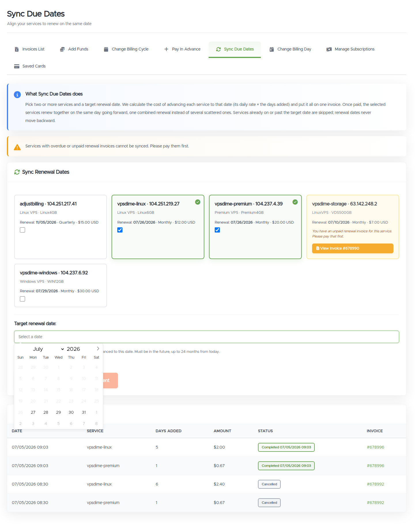Click Cancelled badge in vpsdime-linux 08:30 row
Screen dimensions: 415x532
click(269, 484)
